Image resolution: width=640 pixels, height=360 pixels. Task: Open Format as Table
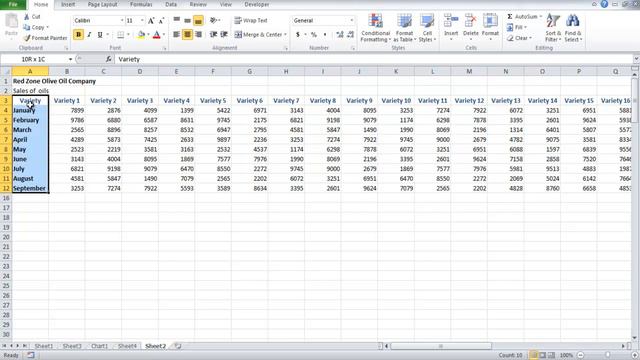(404, 28)
